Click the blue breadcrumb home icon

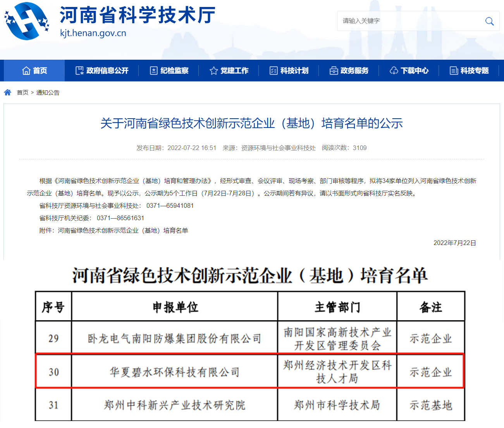pyautogui.click(x=7, y=92)
